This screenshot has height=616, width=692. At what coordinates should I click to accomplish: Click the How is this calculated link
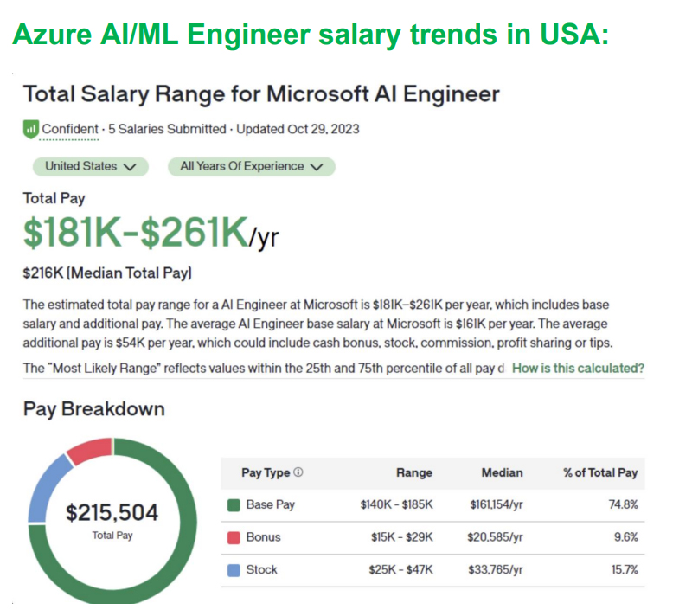pos(578,368)
